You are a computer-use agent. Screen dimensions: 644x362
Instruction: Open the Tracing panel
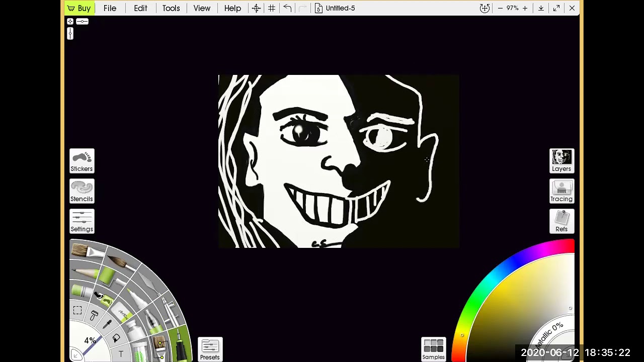click(x=561, y=191)
